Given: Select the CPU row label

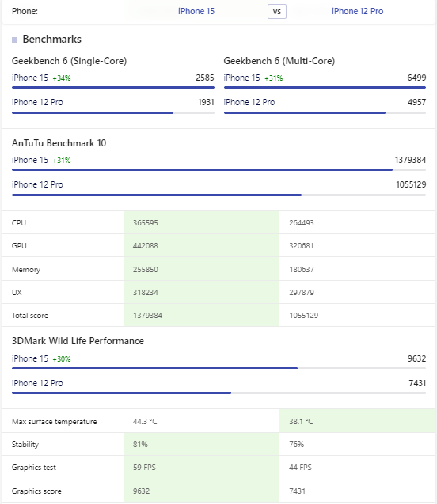Looking at the screenshot, I should pyautogui.click(x=19, y=223).
